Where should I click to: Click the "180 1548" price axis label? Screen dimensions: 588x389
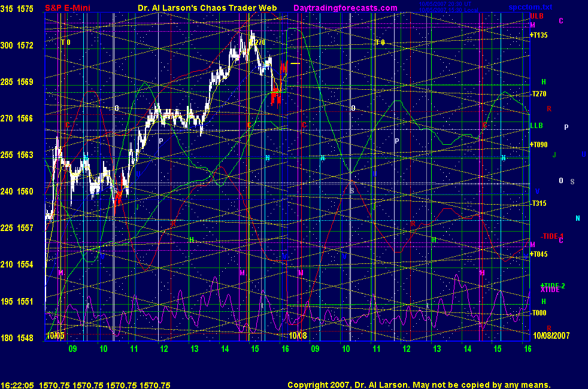pyautogui.click(x=17, y=338)
